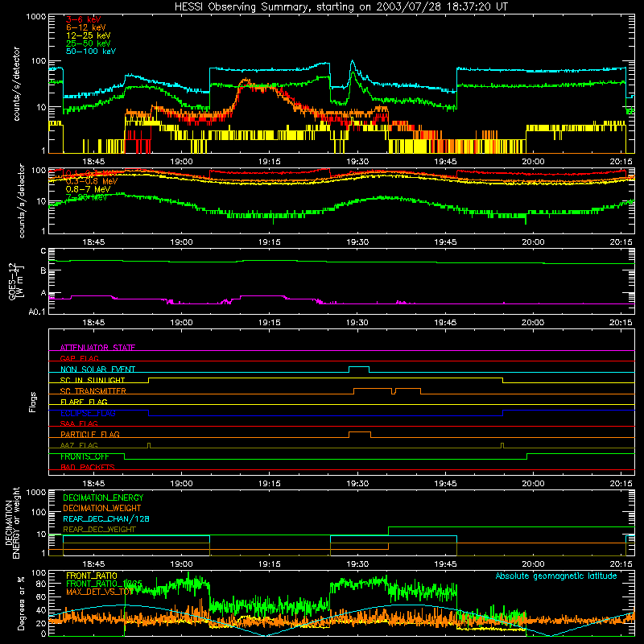Click the HESSI Observing Summary plot title
Screen dimensions: 644x644
coord(341,6)
